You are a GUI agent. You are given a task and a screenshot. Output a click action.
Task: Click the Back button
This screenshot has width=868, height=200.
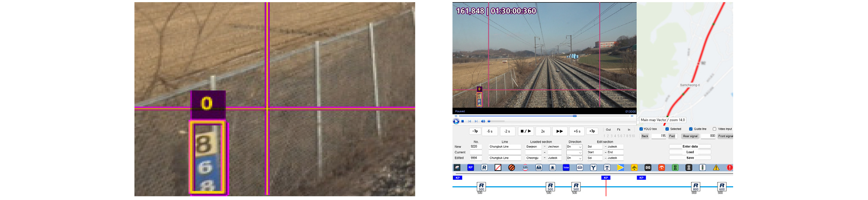coord(645,136)
